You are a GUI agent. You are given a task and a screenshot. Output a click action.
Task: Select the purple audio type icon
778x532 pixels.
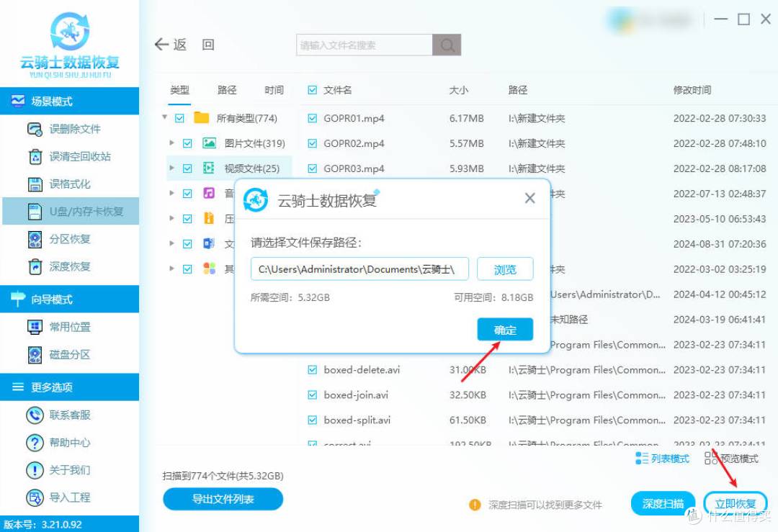pos(209,194)
